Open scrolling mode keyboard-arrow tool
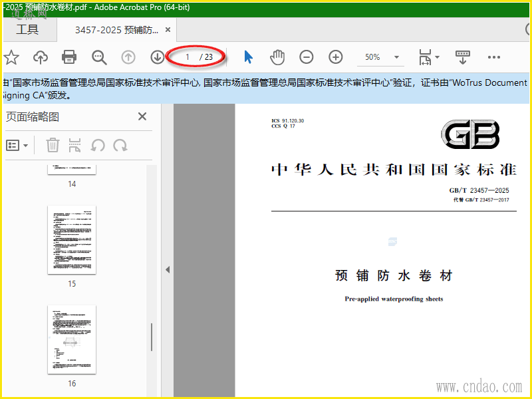 (462, 57)
